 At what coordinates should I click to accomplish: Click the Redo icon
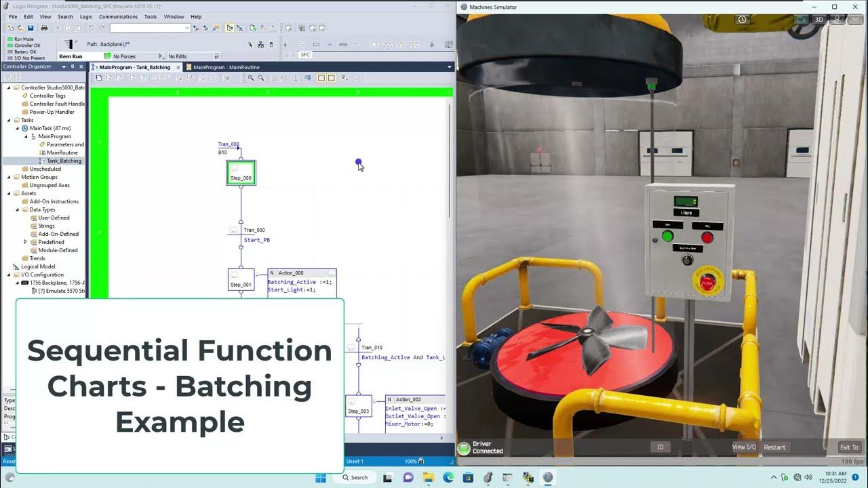pos(102,28)
